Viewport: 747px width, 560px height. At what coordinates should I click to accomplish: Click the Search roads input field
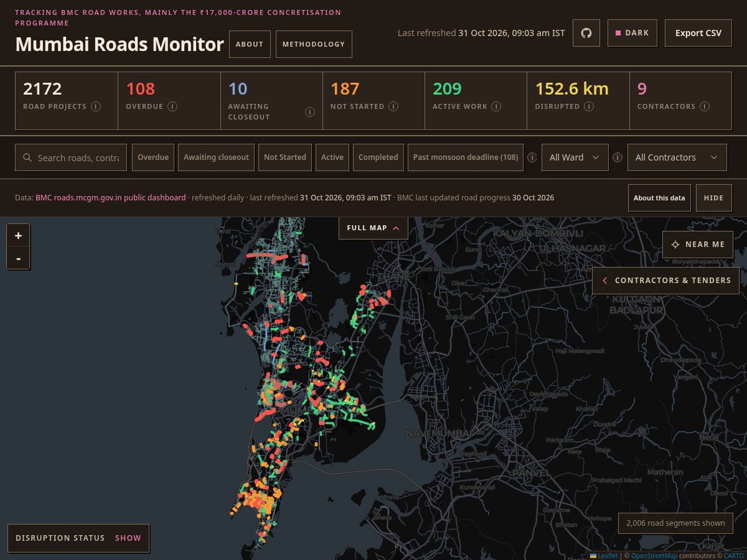click(x=71, y=157)
